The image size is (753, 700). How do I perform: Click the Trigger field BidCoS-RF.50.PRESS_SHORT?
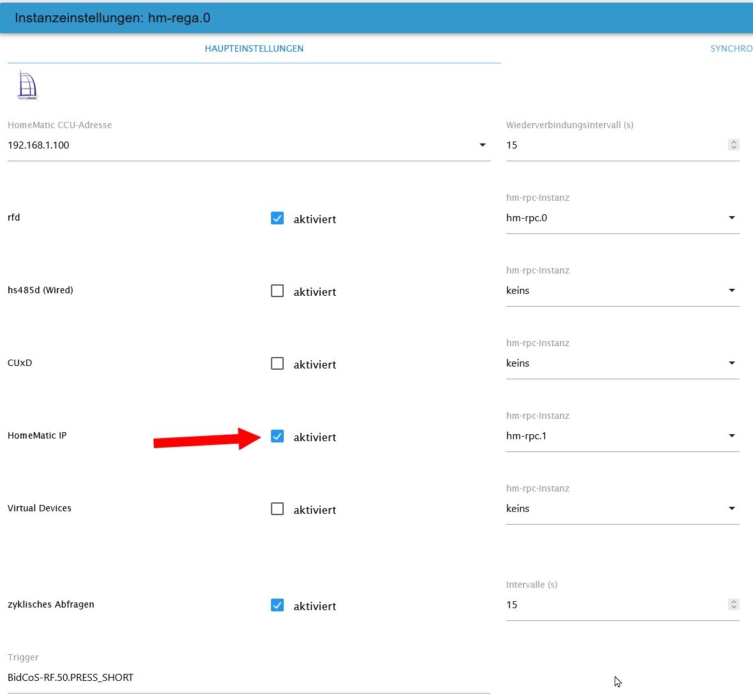[x=249, y=678]
